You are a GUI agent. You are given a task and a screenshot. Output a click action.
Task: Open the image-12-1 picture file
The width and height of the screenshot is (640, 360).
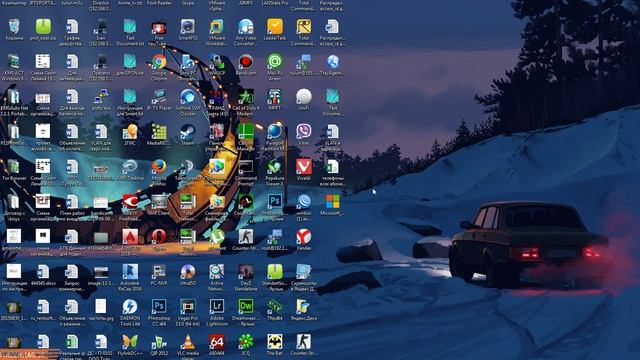[101, 272]
